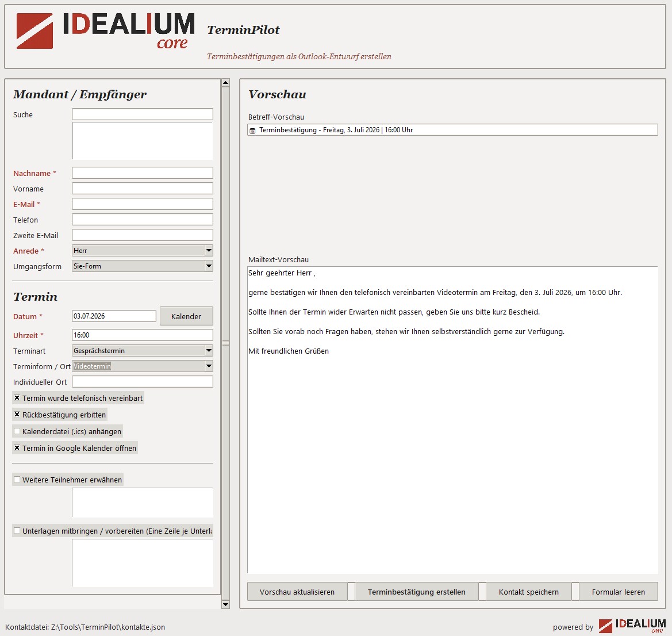This screenshot has width=672, height=636.
Task: Click 'Mit freundlichen Grüßen' line in preview
Action: coord(289,351)
